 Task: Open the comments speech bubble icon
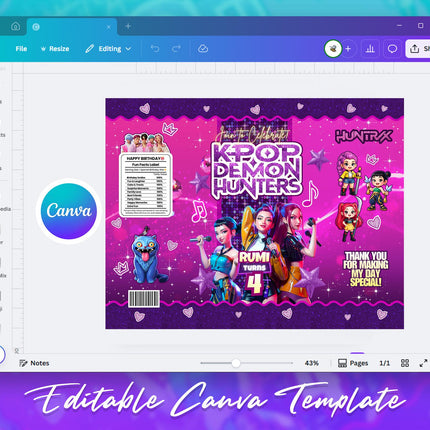(392, 49)
